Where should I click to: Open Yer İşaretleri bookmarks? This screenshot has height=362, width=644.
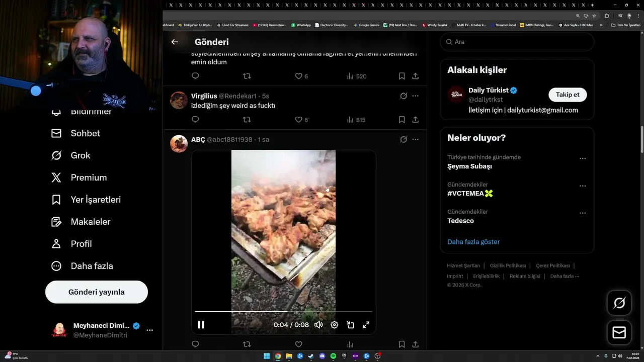[86, 200]
